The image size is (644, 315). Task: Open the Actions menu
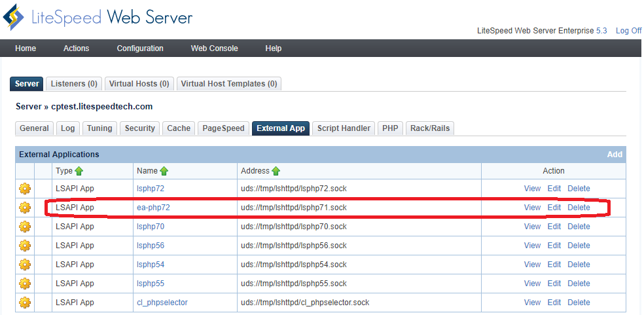pyautogui.click(x=76, y=48)
